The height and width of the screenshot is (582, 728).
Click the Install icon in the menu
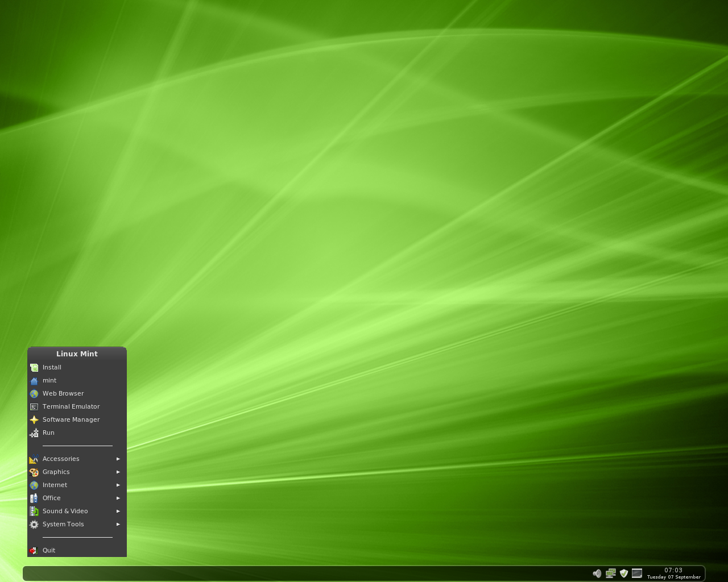34,368
